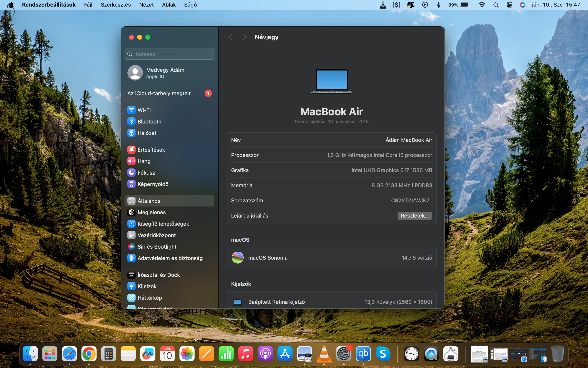The width and height of the screenshot is (588, 368).
Task: Open Pages from the Dock
Action: [207, 353]
